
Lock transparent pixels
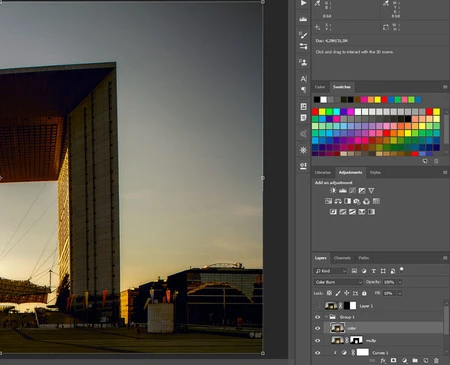click(329, 293)
